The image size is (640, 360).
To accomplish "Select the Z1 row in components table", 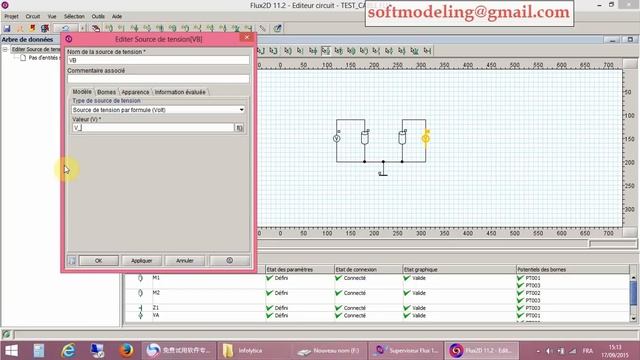I will coord(378,308).
